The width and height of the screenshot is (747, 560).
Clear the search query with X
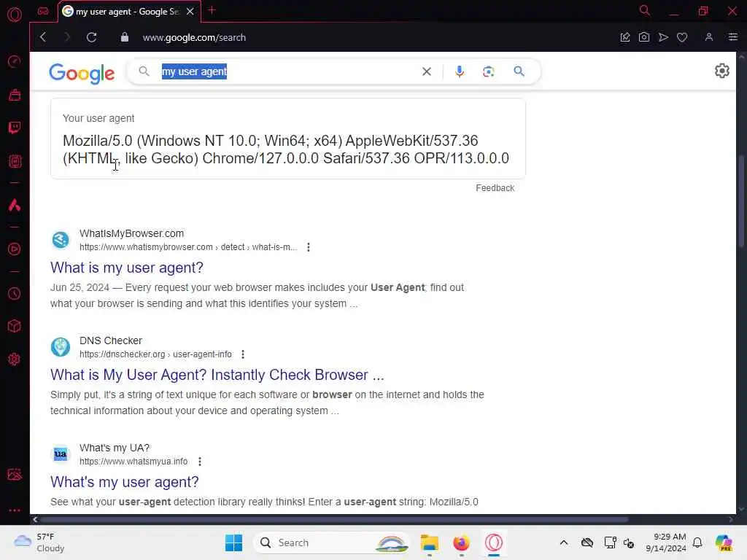click(426, 71)
